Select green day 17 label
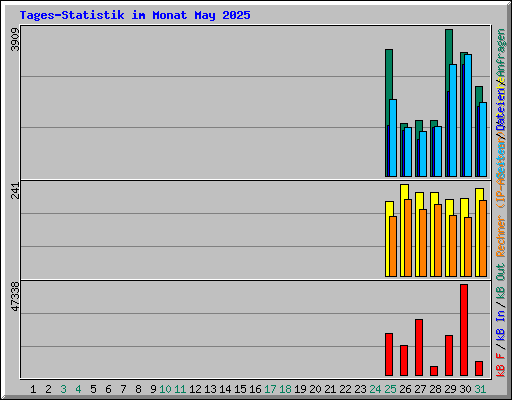This screenshot has width=512, height=400. (x=270, y=389)
